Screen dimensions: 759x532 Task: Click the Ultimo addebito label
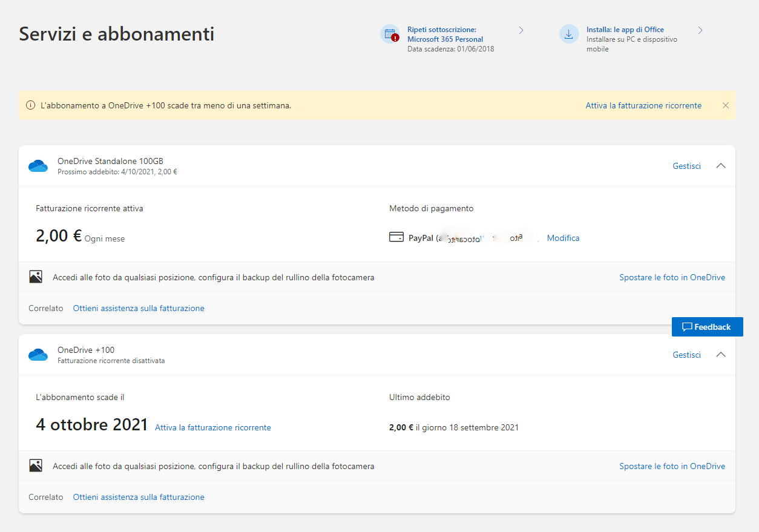(419, 397)
